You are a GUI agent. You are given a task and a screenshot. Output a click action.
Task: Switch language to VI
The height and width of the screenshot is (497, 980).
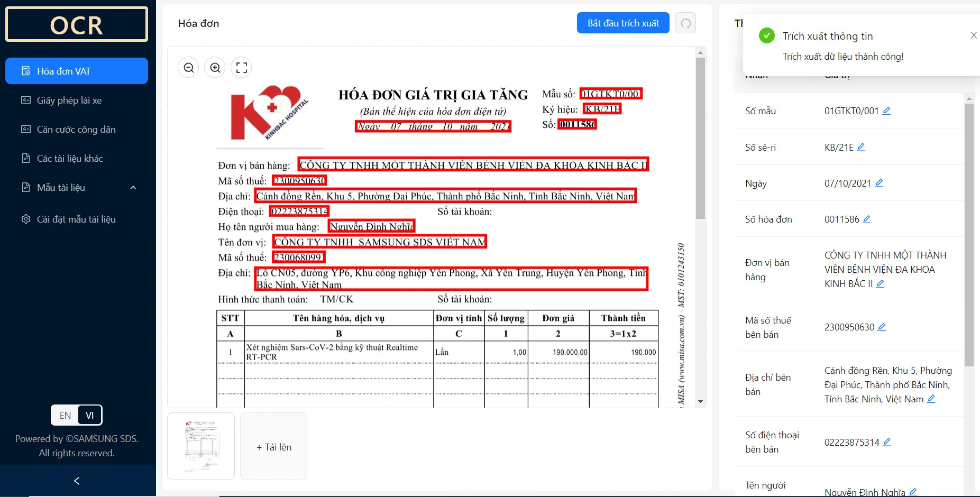click(x=90, y=415)
